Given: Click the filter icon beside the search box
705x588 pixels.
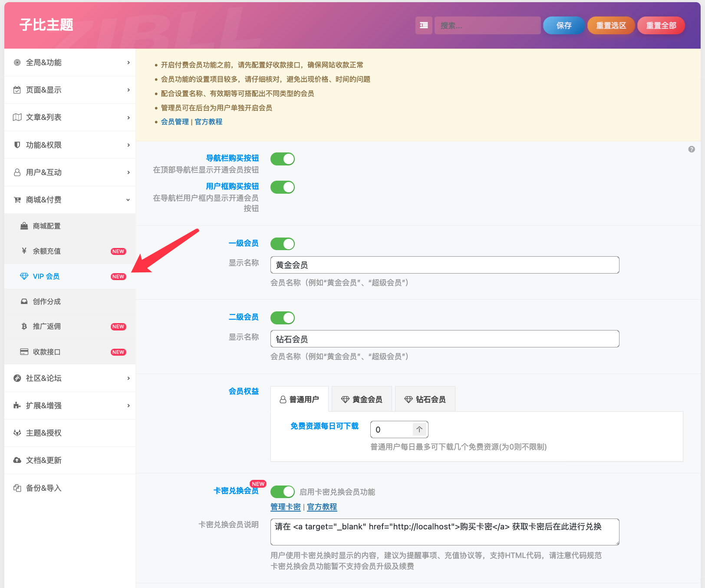Looking at the screenshot, I should (x=424, y=25).
